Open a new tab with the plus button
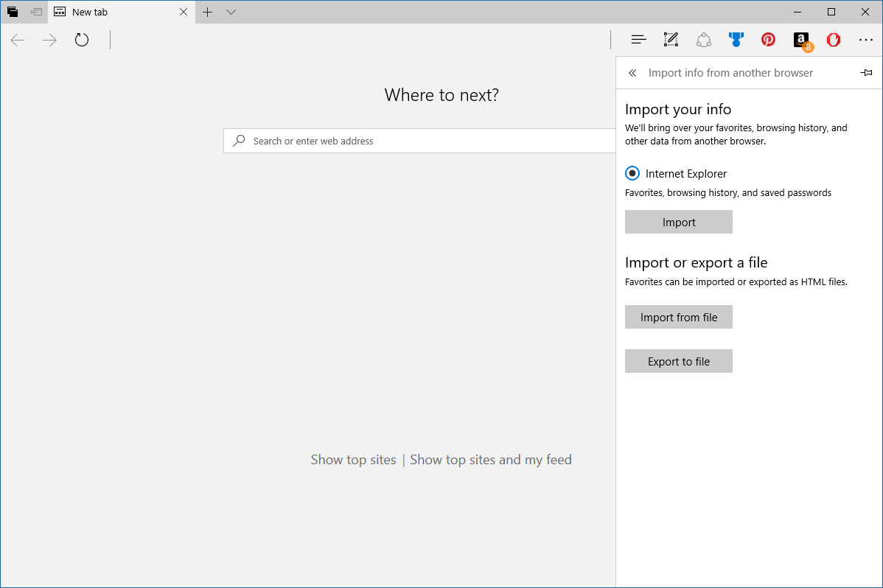883x588 pixels. tap(207, 12)
